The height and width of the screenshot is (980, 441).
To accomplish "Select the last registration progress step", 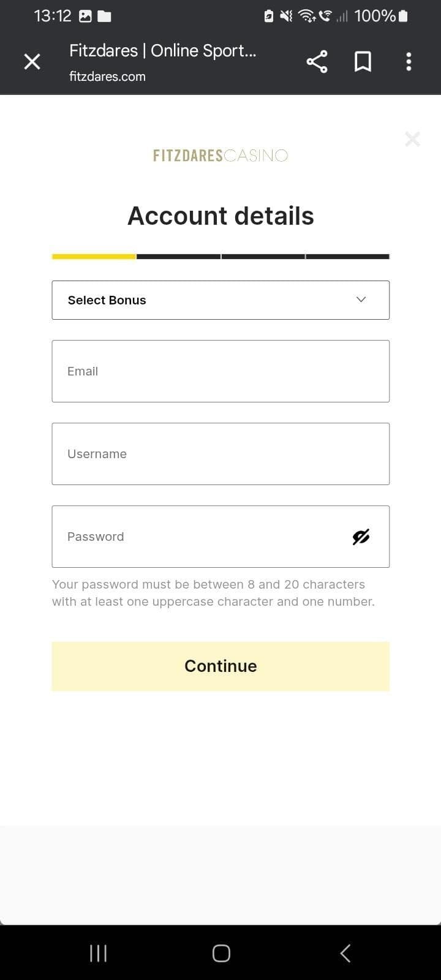I will click(347, 257).
